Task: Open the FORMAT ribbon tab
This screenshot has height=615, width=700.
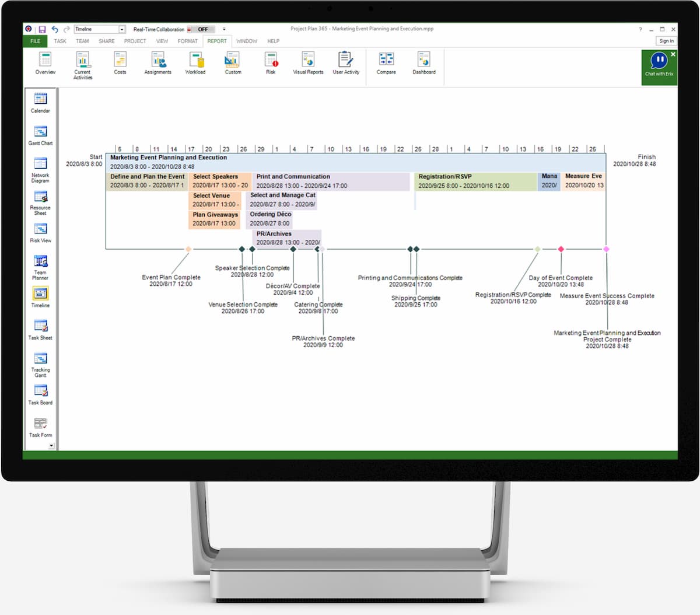Action: tap(188, 41)
